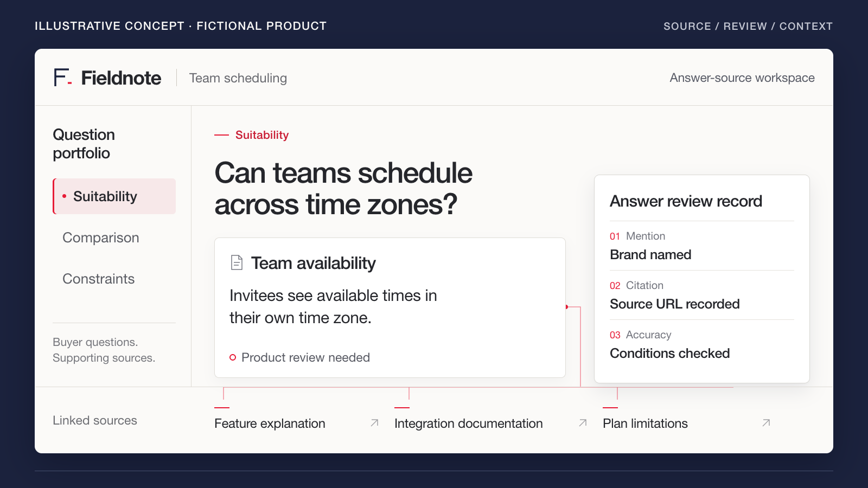Open the Integration documentation linked source

468,423
